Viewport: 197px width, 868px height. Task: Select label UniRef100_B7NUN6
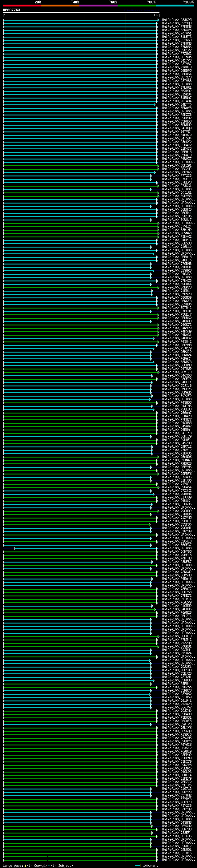tap(177, 43)
